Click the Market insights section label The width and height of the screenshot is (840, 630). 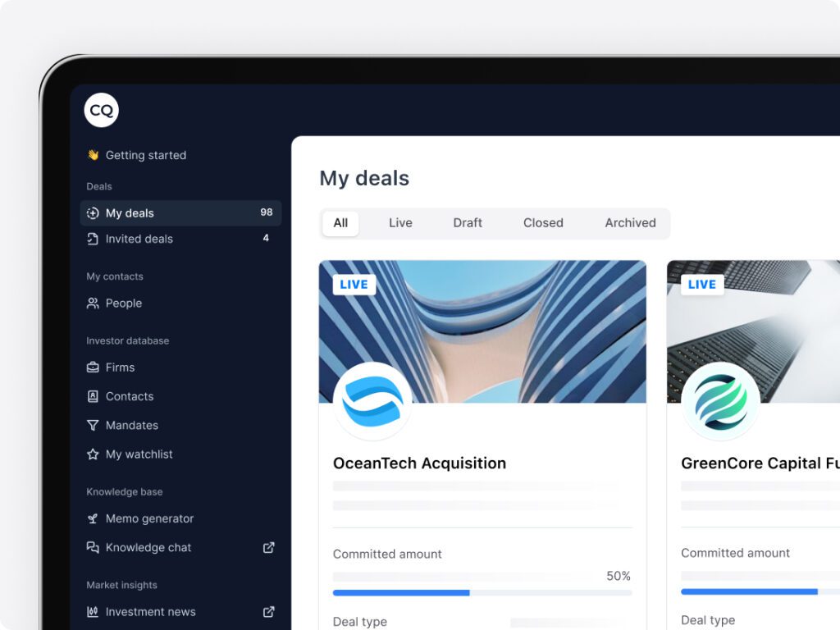point(121,585)
